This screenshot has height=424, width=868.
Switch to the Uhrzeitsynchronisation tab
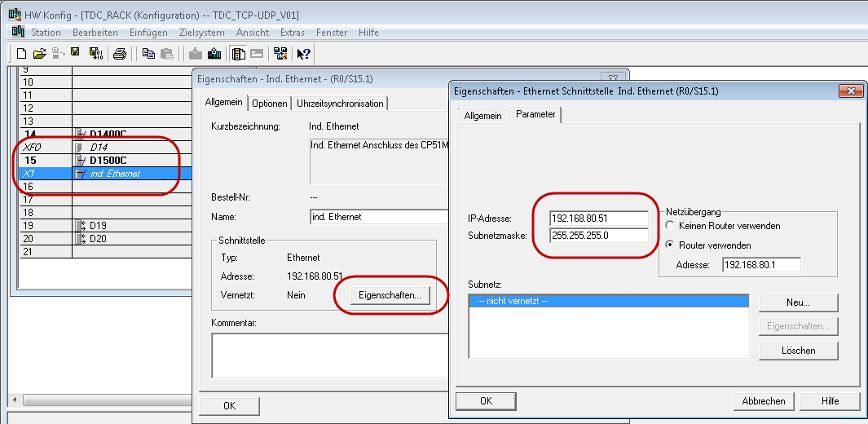[x=340, y=104]
